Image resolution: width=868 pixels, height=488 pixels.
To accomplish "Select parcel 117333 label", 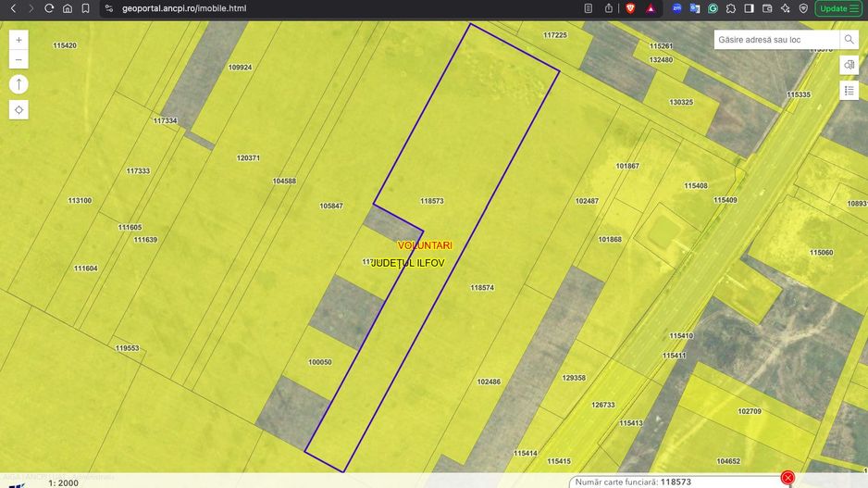I will pos(138,170).
